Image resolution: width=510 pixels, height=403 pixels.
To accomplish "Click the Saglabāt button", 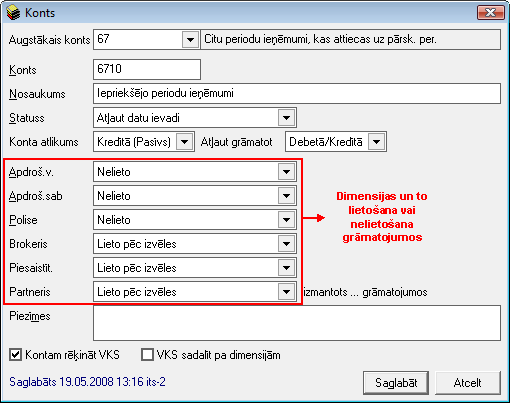I will (396, 383).
